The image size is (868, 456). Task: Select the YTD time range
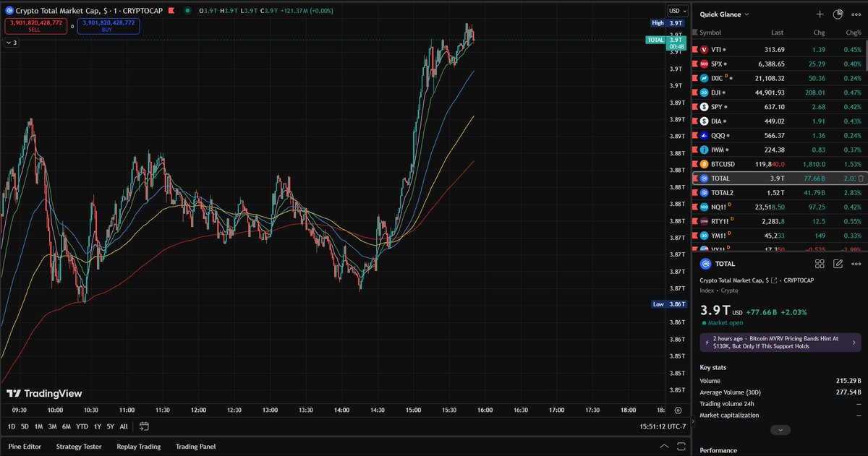82,426
